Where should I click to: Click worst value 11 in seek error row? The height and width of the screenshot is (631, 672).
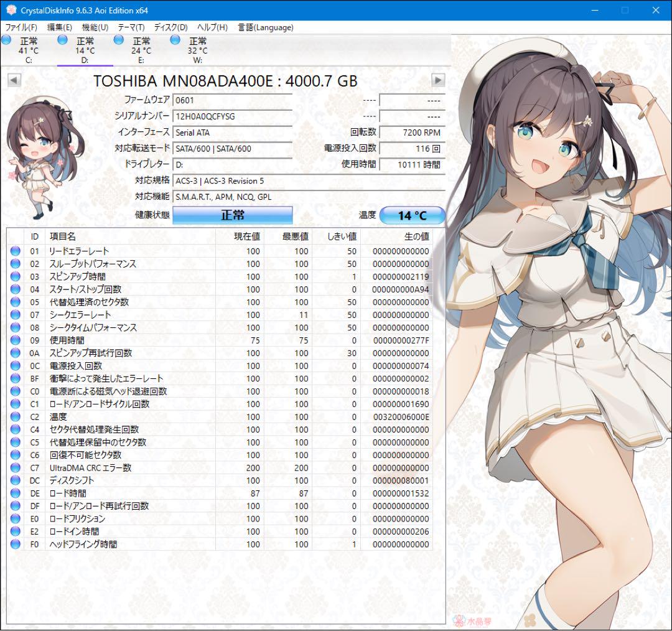[x=304, y=315]
